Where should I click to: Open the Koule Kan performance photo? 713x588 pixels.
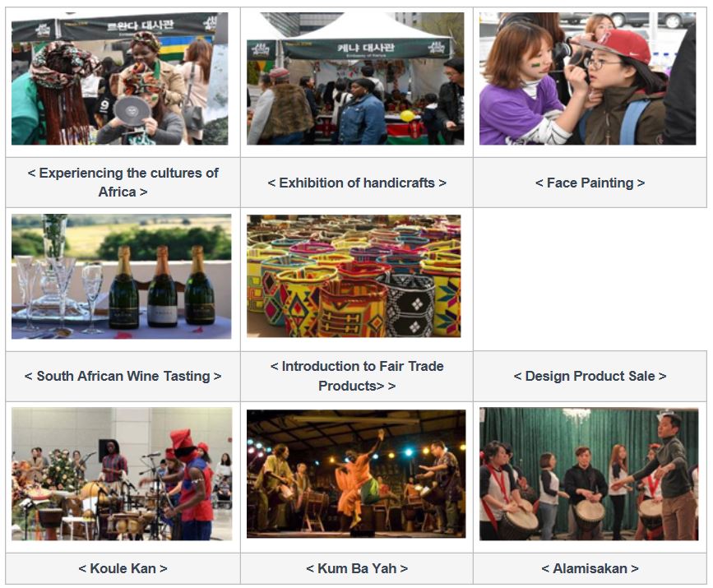[122, 474]
